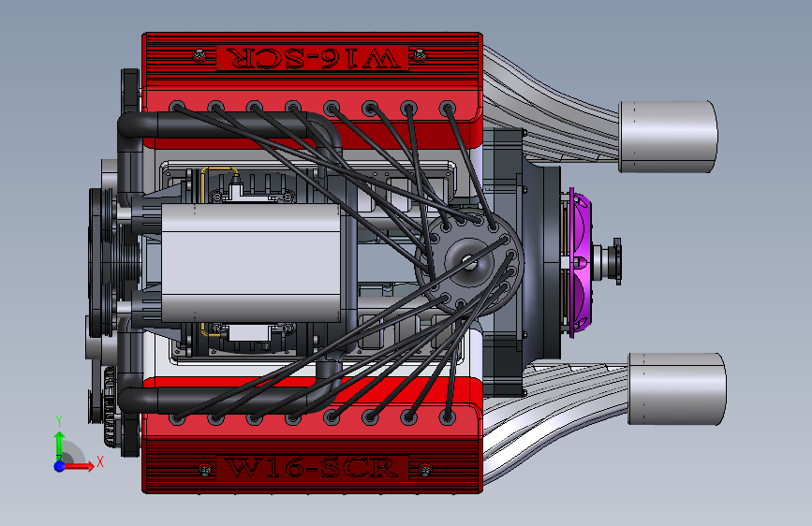Click the W16-SCR lettering on lower valve cover
This screenshot has height=526, width=812.
(x=312, y=467)
